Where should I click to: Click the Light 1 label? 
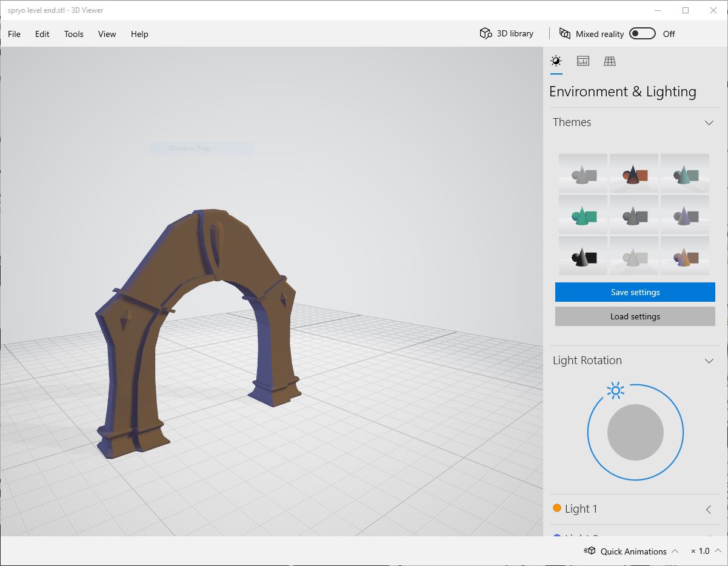[x=581, y=509]
